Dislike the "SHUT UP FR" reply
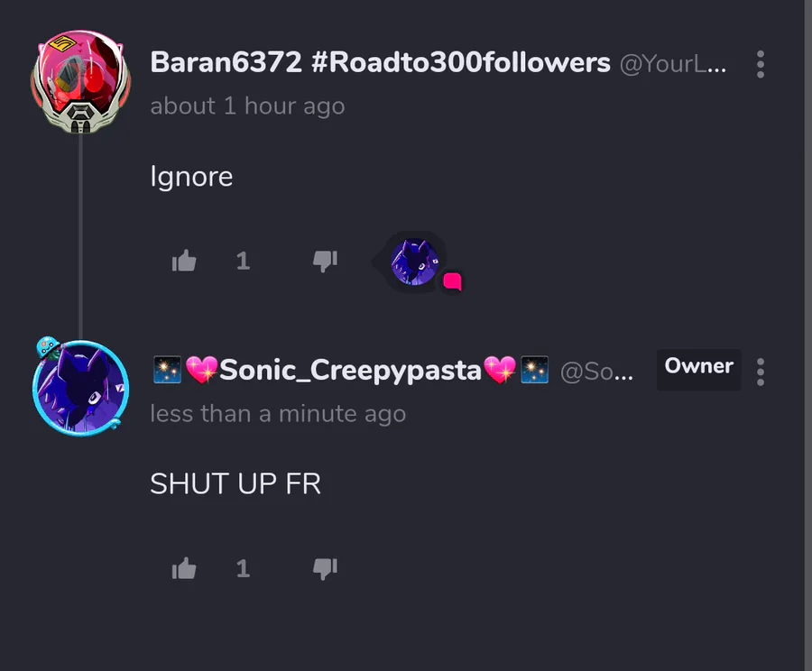This screenshot has width=812, height=671. (325, 568)
